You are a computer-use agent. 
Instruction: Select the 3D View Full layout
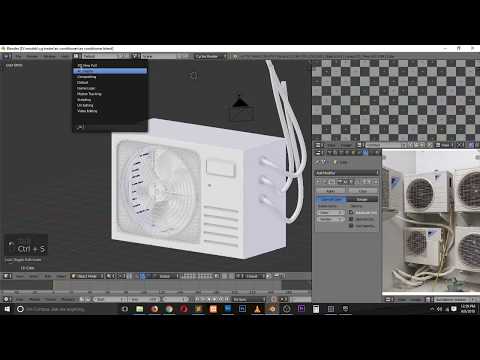click(87, 65)
